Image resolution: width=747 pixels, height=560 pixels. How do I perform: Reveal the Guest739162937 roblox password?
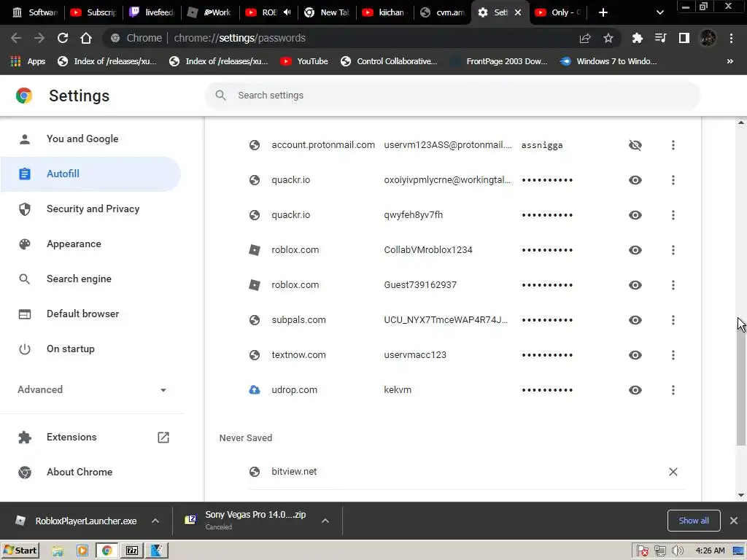pos(635,285)
